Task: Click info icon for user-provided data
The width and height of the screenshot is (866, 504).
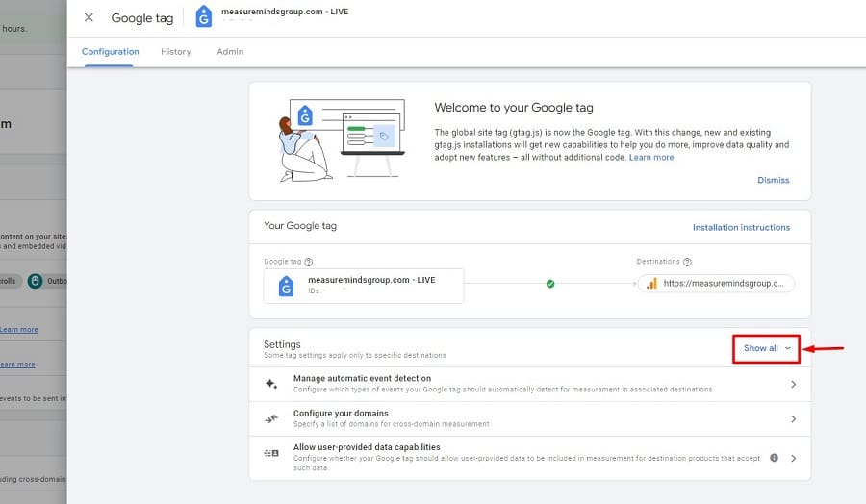Action: (x=774, y=458)
